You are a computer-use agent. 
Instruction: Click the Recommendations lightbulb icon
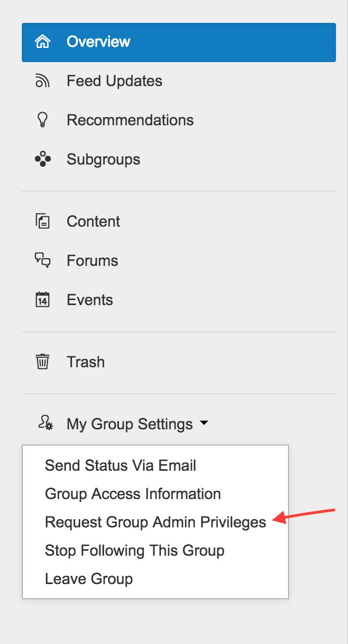coord(43,120)
